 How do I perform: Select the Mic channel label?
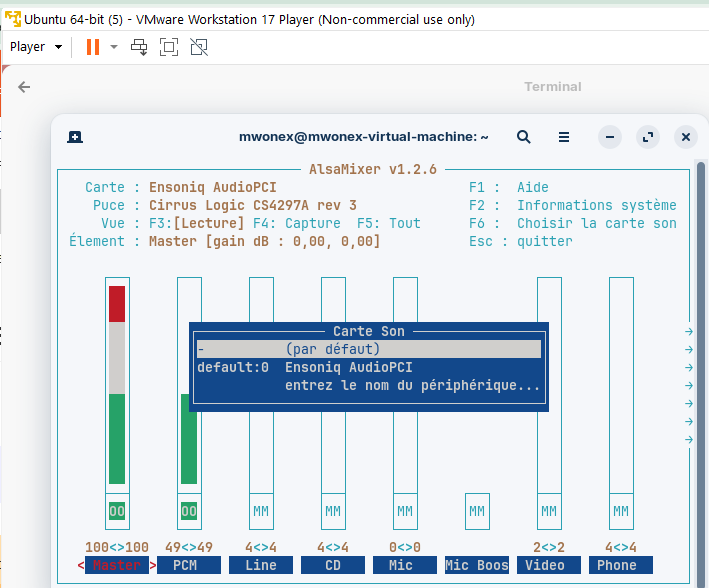click(x=405, y=565)
